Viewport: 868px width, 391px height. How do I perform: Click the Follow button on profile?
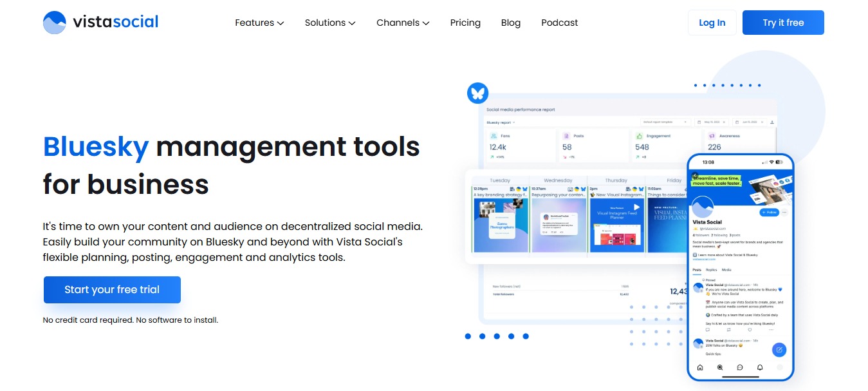point(770,212)
